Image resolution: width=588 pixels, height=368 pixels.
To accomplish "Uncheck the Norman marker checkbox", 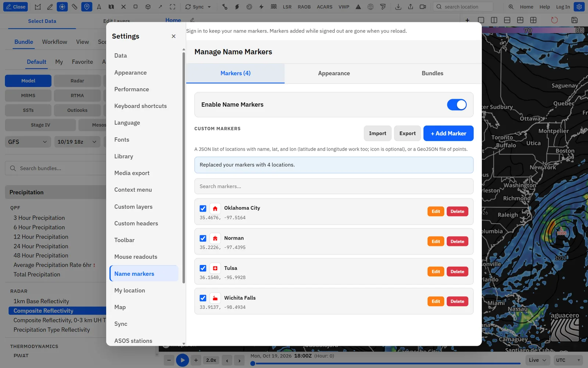I will click(x=203, y=238).
